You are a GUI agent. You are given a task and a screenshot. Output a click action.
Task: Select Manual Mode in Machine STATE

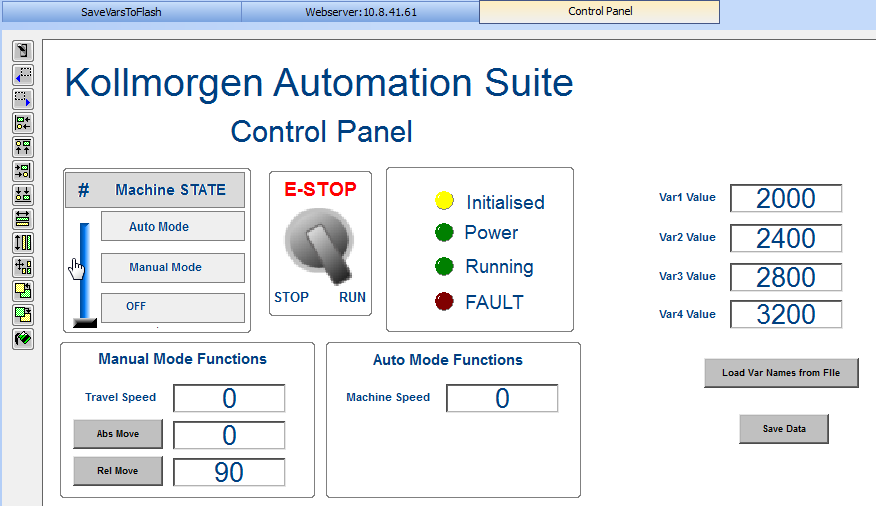tap(173, 268)
